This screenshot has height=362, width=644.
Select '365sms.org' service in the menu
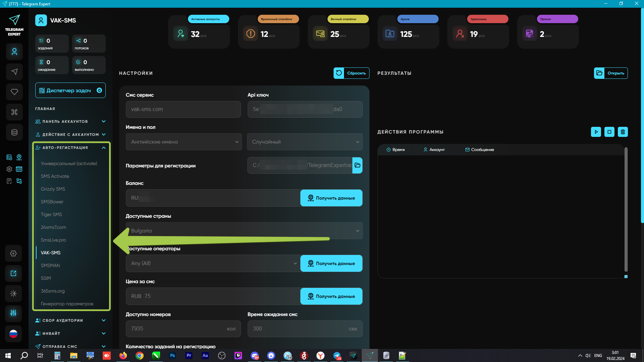53,291
